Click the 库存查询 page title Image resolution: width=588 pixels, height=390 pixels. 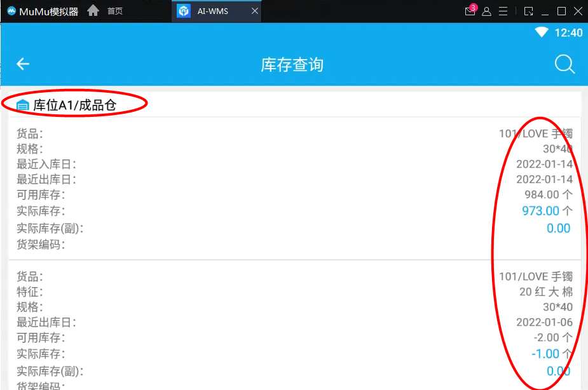coord(292,65)
